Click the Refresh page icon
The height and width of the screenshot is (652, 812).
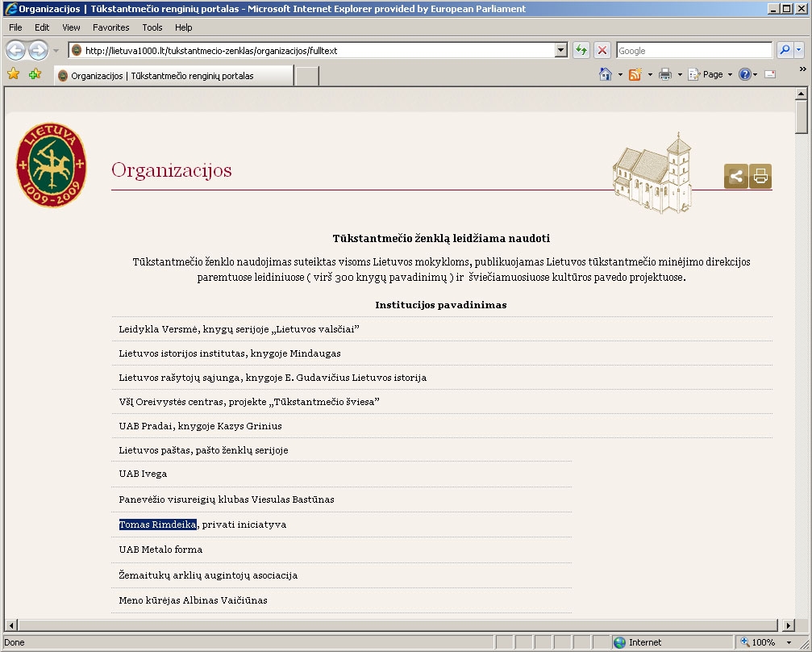pyautogui.click(x=581, y=50)
